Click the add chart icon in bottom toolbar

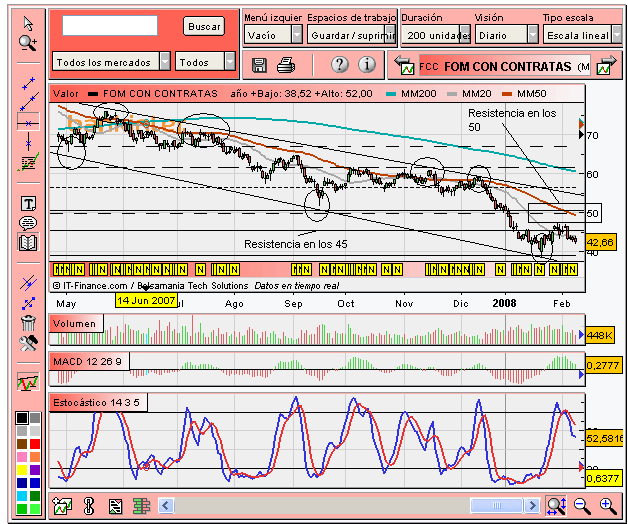[x=62, y=506]
